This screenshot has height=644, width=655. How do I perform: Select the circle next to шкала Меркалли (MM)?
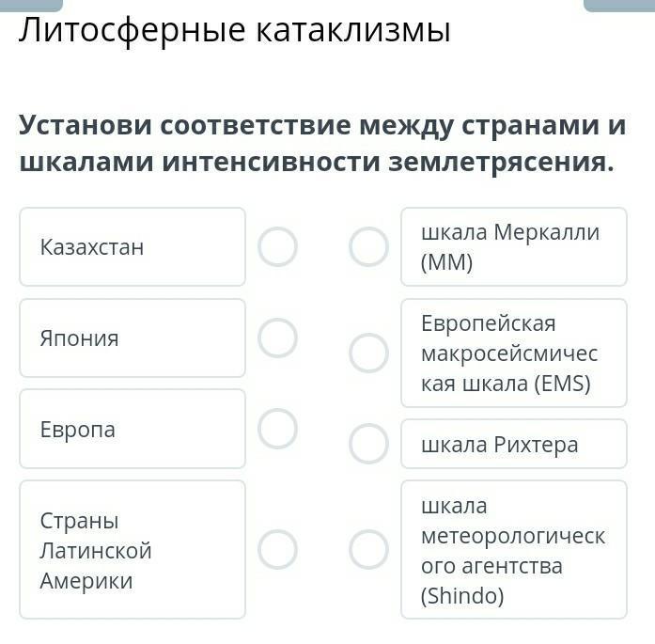click(x=368, y=246)
